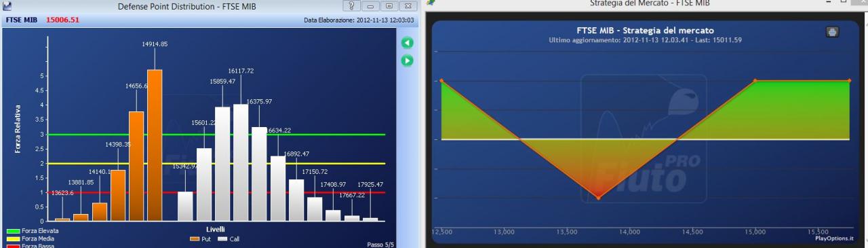This screenshot has height=248, width=868.
Task: Advance to next step with green right arrow
Action: coord(407,60)
